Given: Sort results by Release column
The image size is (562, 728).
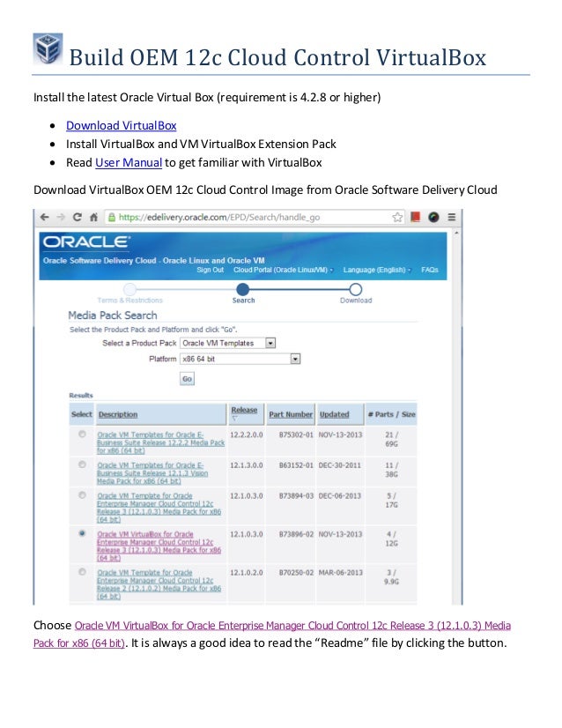Looking at the screenshot, I should (x=244, y=410).
